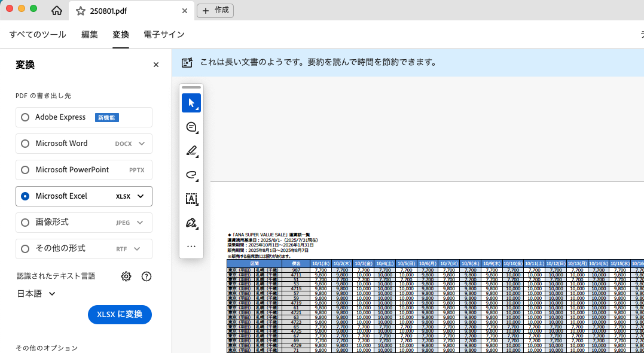This screenshot has width=644, height=353.
Task: Click the XLSX に変換 button
Action: [120, 315]
